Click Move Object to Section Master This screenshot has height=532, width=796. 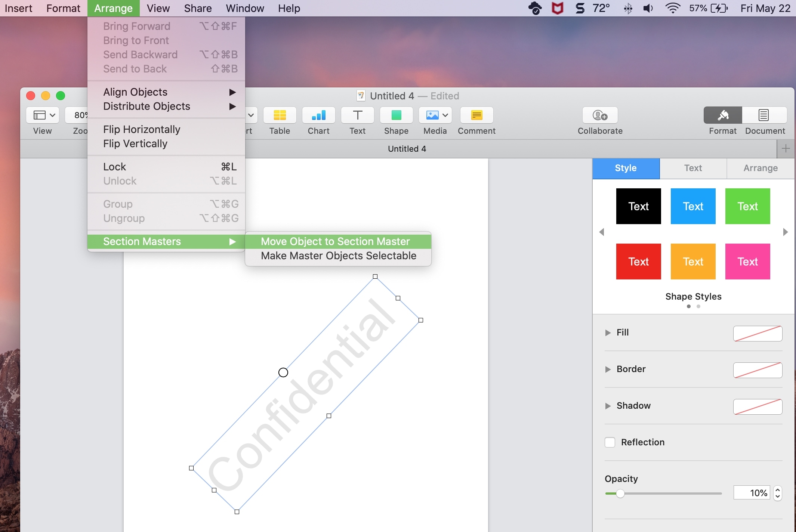[336, 241]
